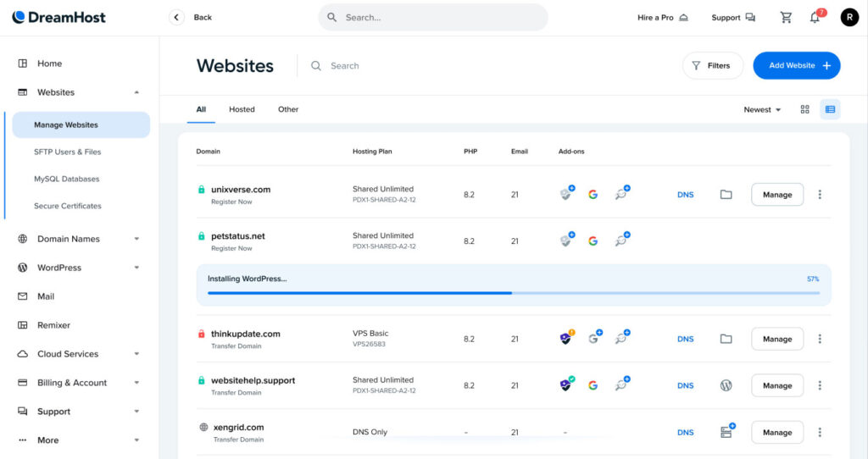Open the files folder for unixverse.com
This screenshot has width=868, height=459.
pos(726,195)
